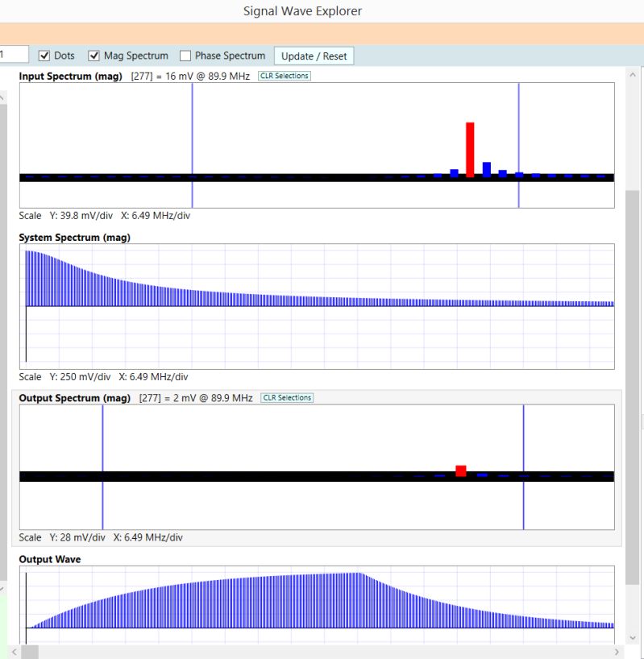
Task: Click the input field left of Dots
Action: pos(14,54)
